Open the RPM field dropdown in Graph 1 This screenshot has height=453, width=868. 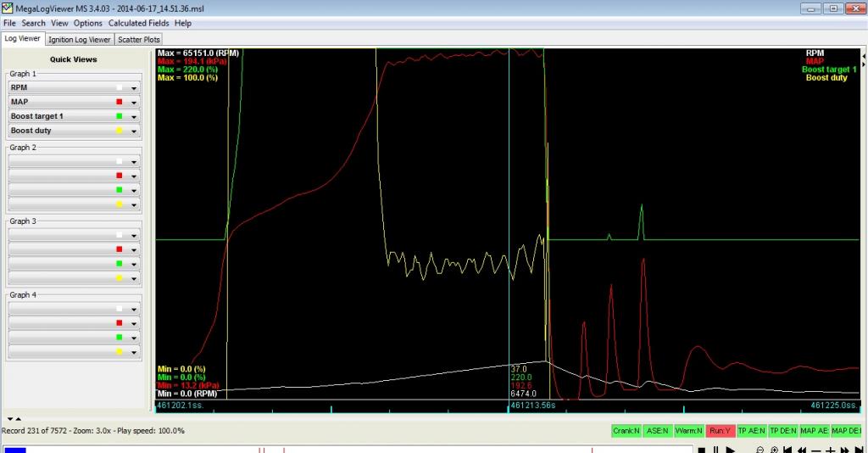coord(134,87)
